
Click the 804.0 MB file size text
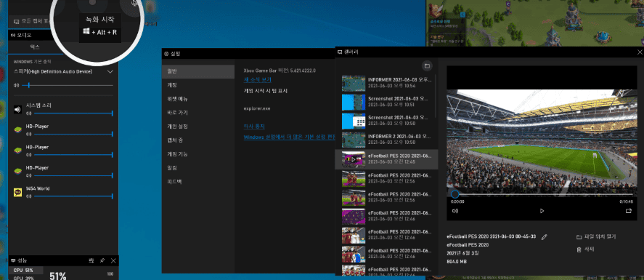click(x=456, y=262)
